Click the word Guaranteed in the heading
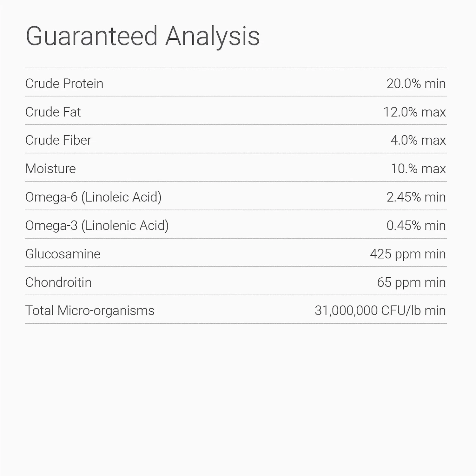 [91, 36]
